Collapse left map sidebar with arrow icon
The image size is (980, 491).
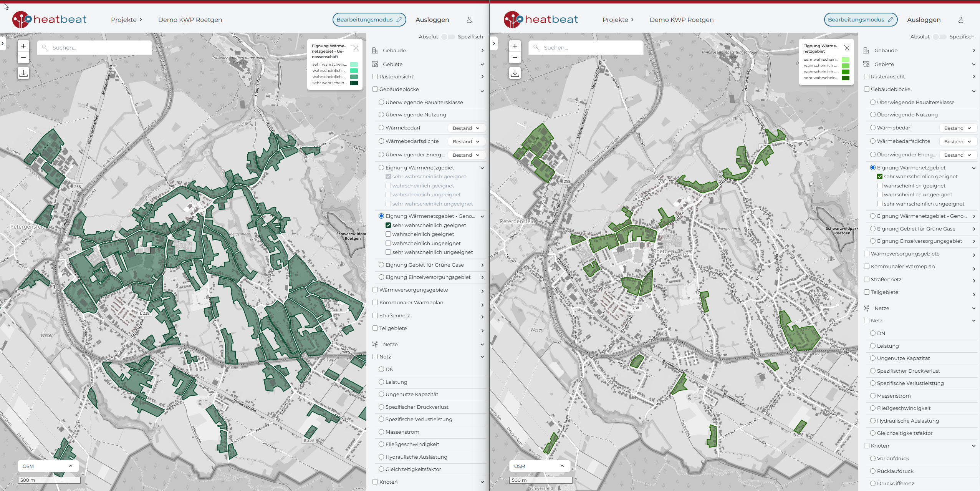3,43
